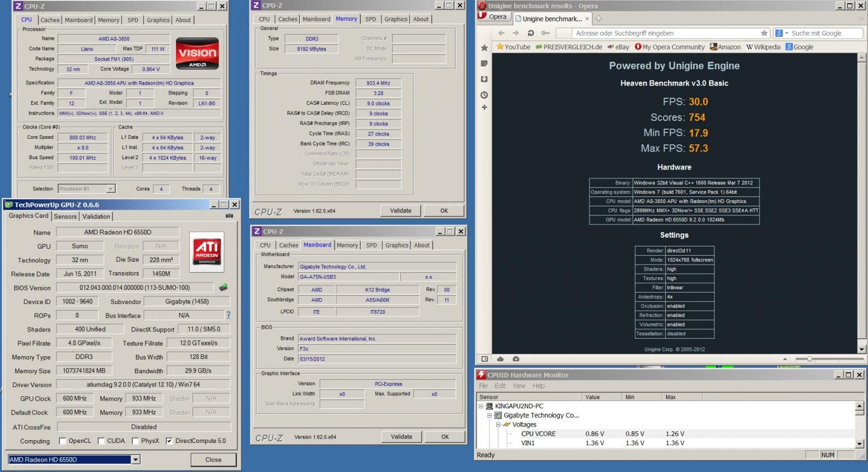The width and height of the screenshot is (868, 472).
Task: Click the AMD Vision logo in CPU-Z
Action: (x=197, y=54)
